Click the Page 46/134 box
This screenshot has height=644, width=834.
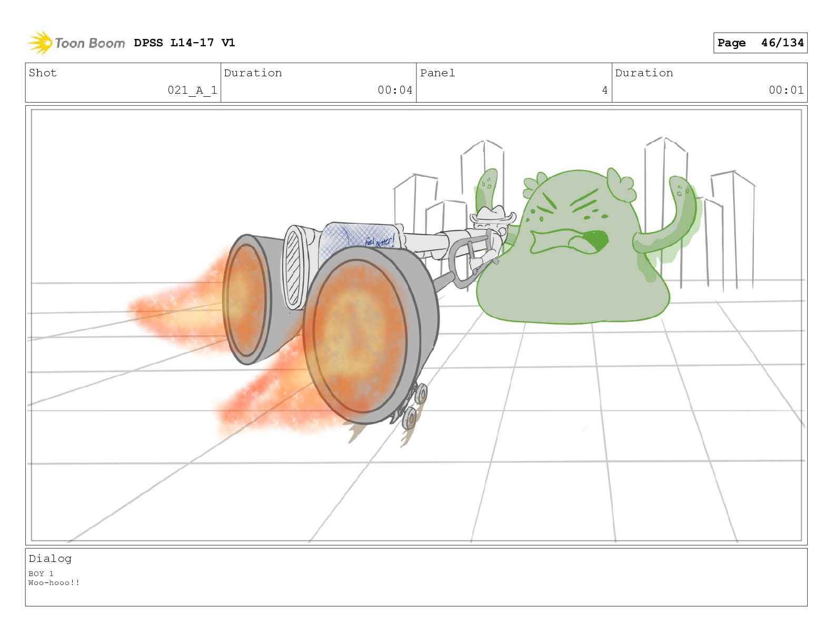(760, 43)
